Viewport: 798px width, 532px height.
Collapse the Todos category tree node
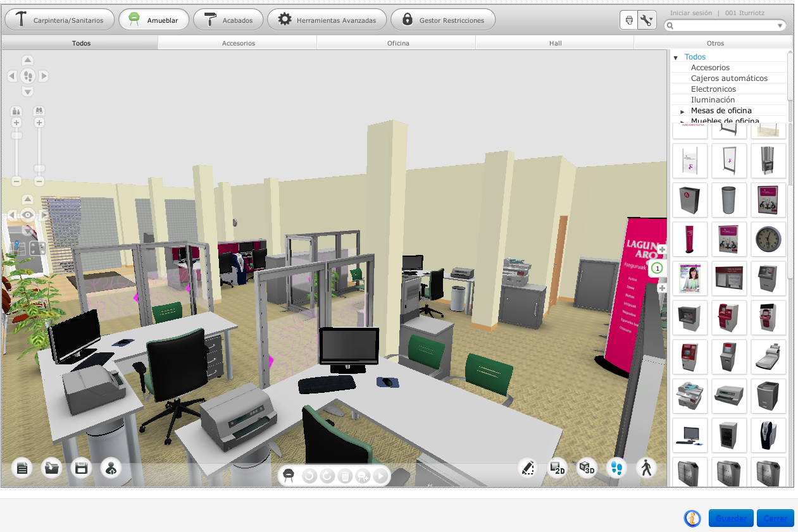pos(675,58)
